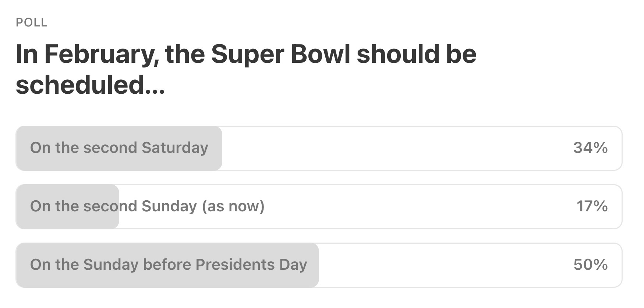Screen dimensions: 644x308
Task: Click the 34% result percentage
Action: 590,148
